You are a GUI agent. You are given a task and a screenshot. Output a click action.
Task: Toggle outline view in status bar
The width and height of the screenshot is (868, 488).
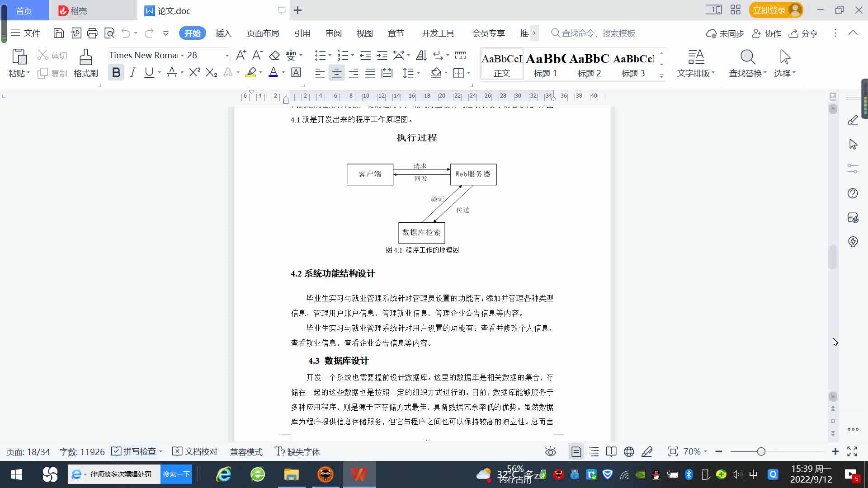(594, 452)
